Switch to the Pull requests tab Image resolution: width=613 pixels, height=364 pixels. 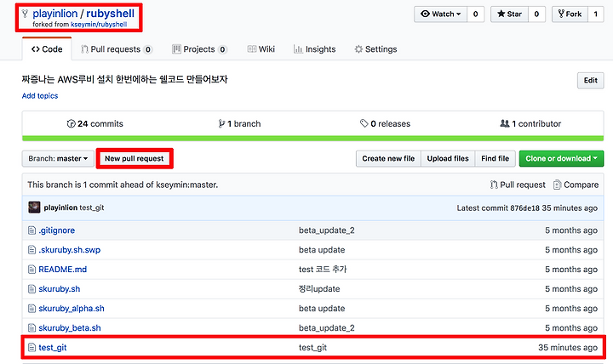[x=116, y=49]
